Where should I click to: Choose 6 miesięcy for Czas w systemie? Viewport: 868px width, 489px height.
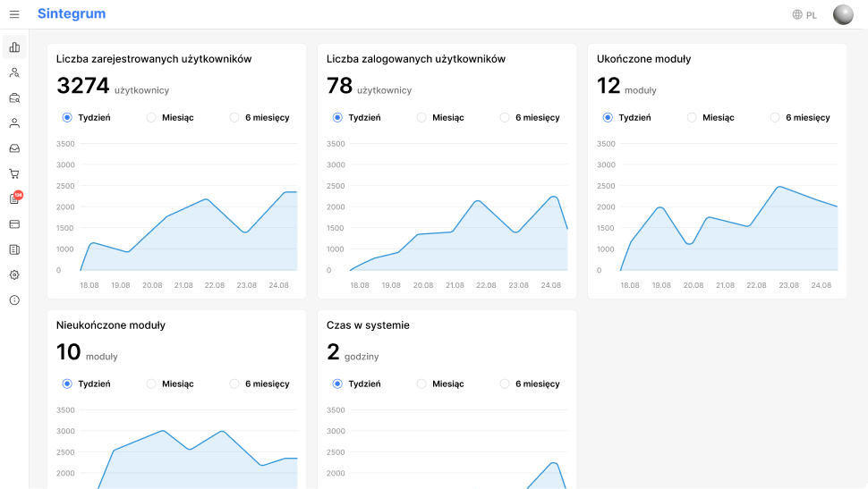[505, 384]
